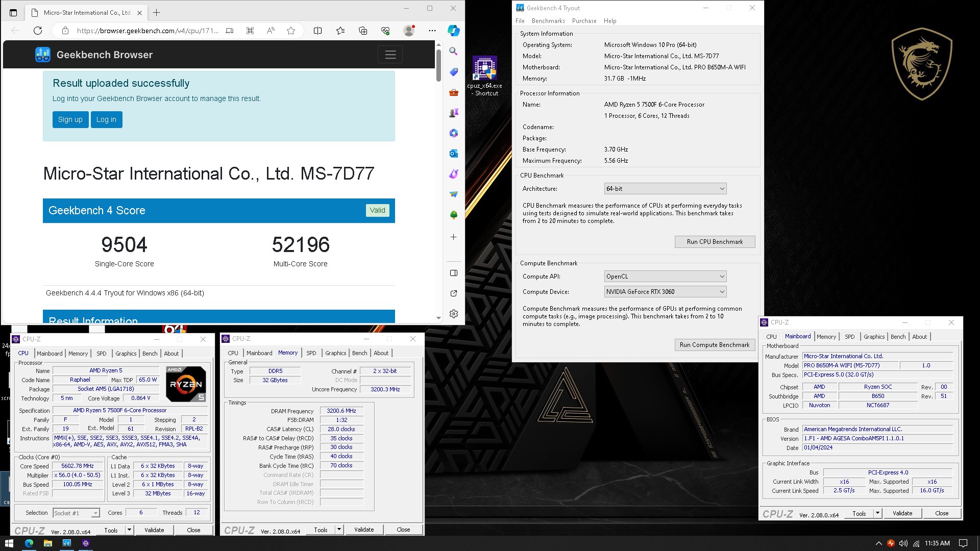Image resolution: width=980 pixels, height=551 pixels.
Task: Click the taskbar volume icon
Action: [903, 543]
